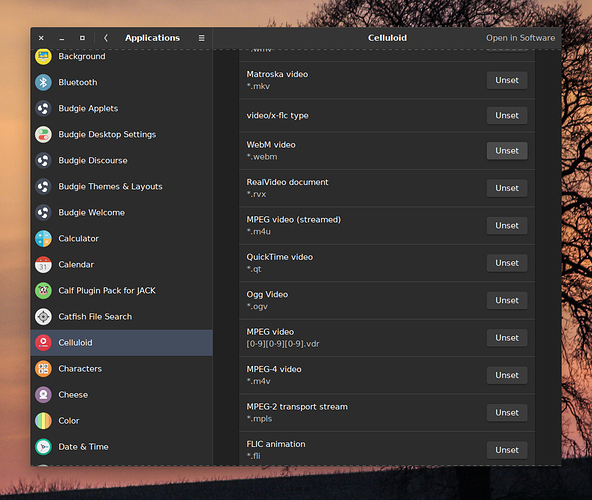Viewport: 592px width, 500px height.
Task: Choose Calculator label in sidebar
Action: (x=79, y=239)
